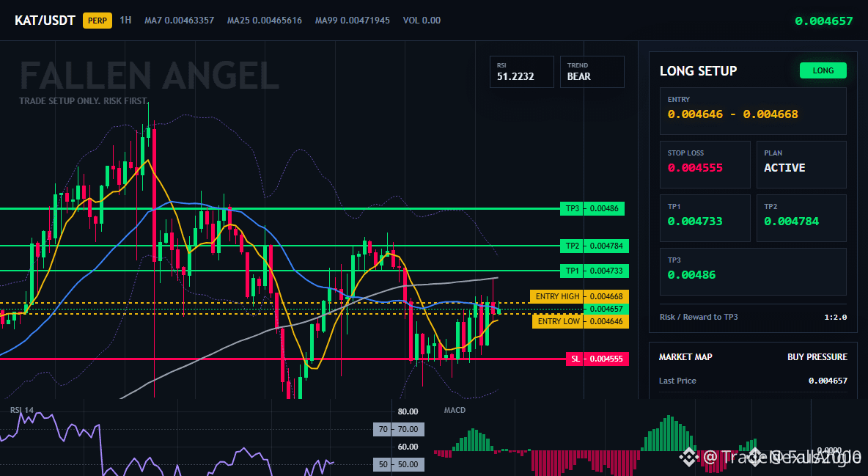Click the RSI 50 level tag
The height and width of the screenshot is (476, 868).
coord(399,464)
